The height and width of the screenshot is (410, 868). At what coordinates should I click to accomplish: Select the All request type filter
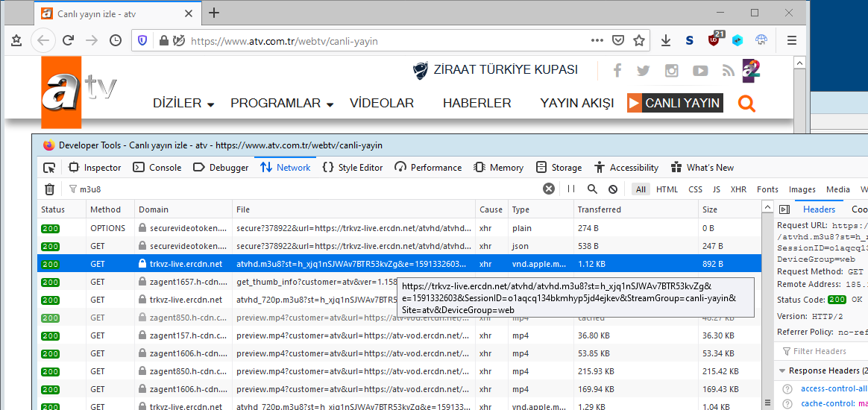641,189
